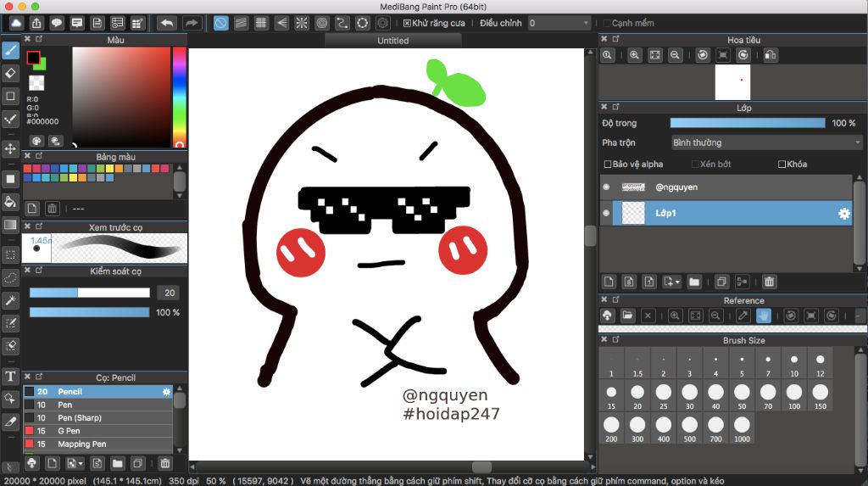The width and height of the screenshot is (868, 486).
Task: Select the Bucket fill tool
Action: point(10,202)
